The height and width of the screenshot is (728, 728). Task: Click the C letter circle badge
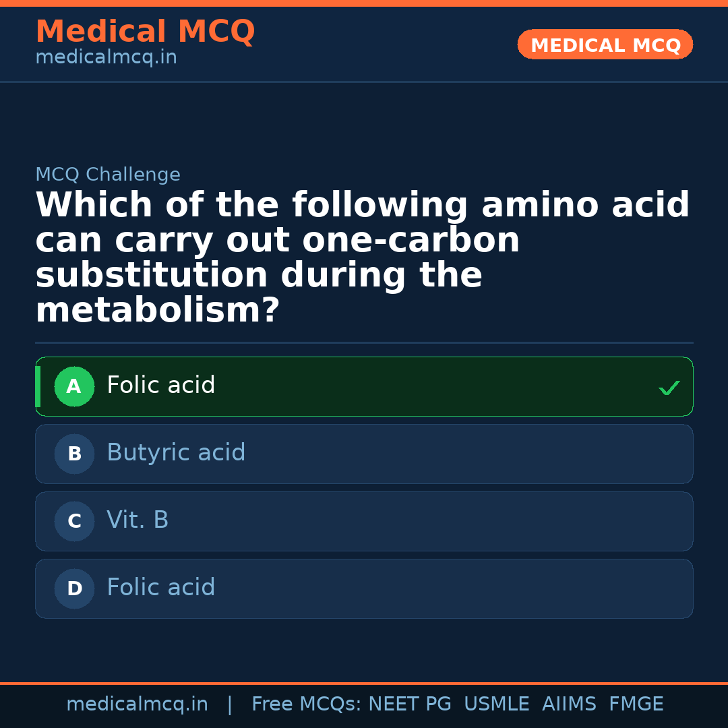tap(74, 522)
